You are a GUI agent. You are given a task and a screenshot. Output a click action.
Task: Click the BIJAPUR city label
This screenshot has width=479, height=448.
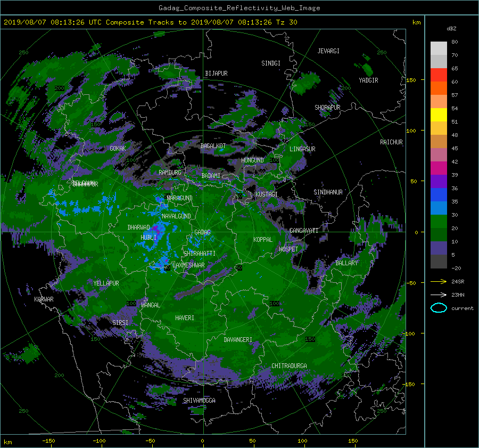pyautogui.click(x=216, y=74)
